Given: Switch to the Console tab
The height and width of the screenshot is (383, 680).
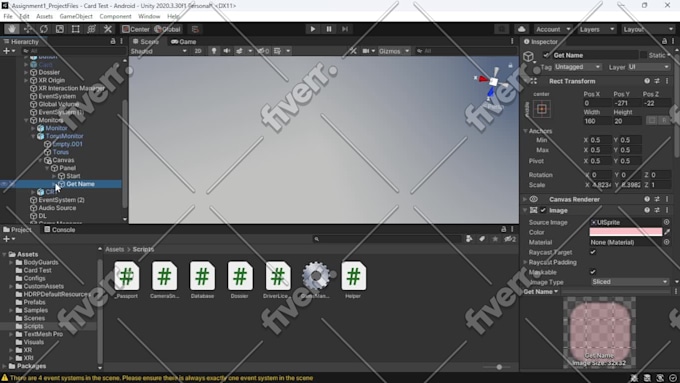Looking at the screenshot, I should 60,229.
